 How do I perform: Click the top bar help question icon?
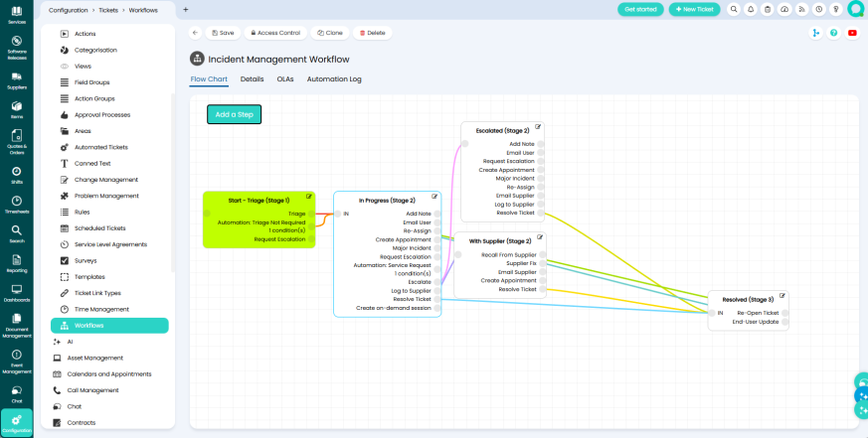coord(836,9)
